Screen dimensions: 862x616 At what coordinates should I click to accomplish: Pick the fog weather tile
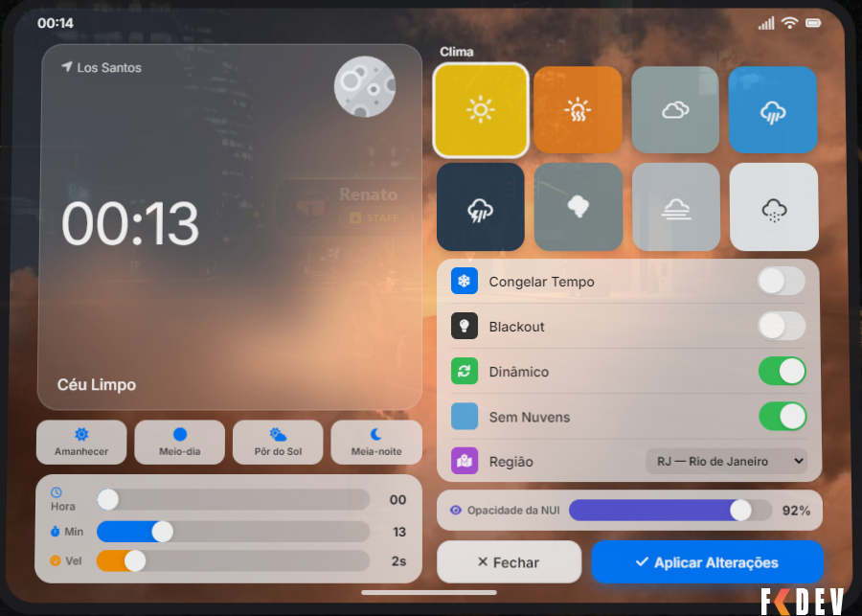(x=675, y=207)
